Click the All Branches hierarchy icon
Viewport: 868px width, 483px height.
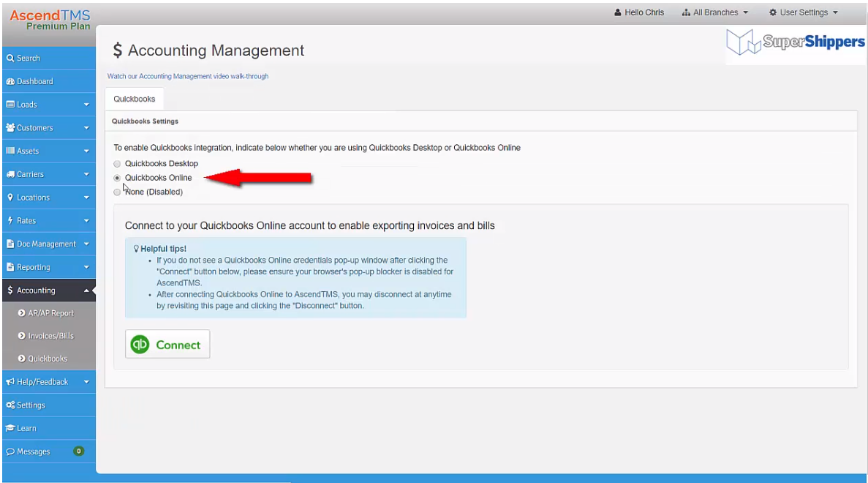[x=686, y=12]
